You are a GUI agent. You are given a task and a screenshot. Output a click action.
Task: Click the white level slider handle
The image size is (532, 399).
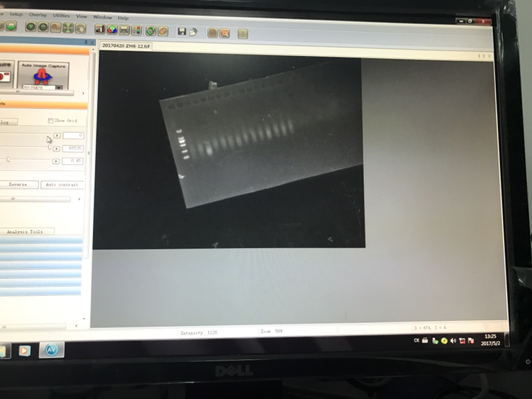tap(50, 148)
